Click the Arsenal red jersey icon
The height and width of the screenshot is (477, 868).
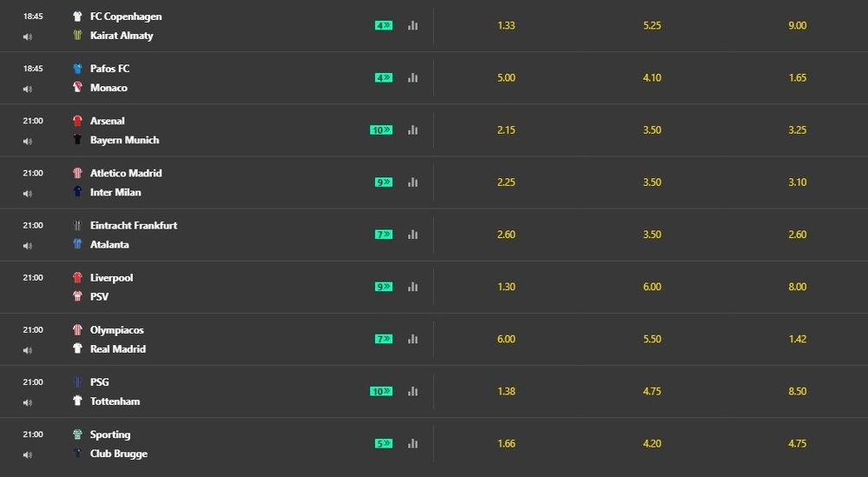[77, 121]
